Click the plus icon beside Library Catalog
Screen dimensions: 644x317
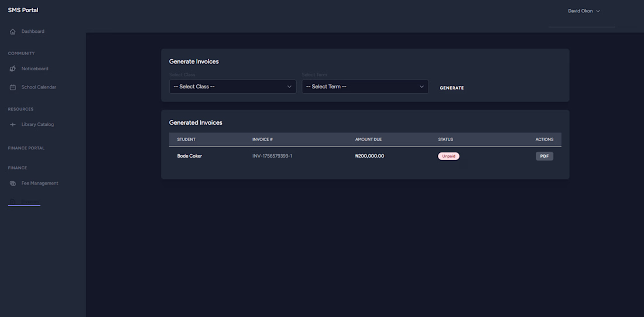(13, 125)
